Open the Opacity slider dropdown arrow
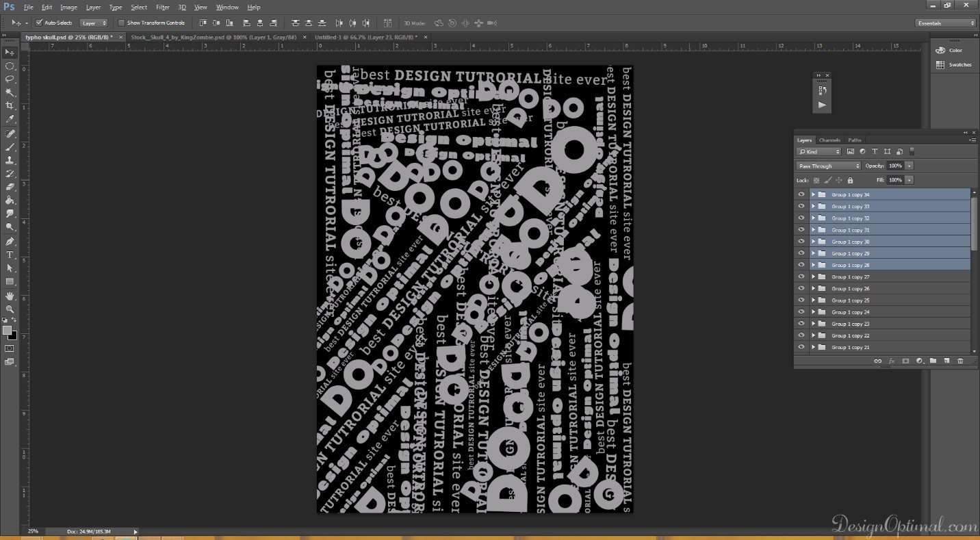 910,166
